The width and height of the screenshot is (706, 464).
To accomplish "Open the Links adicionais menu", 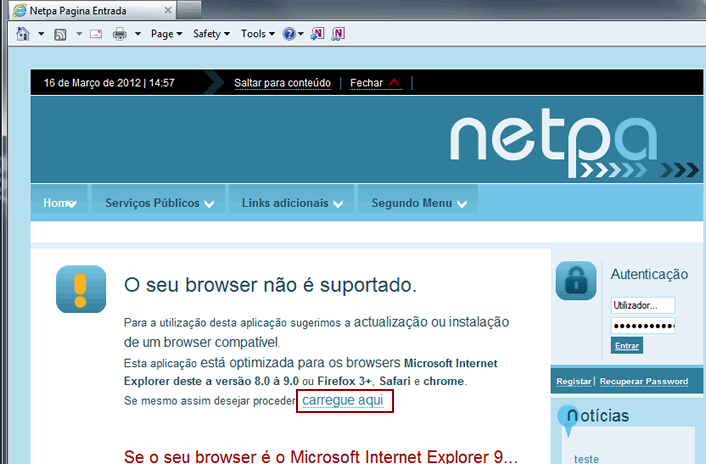I will tap(292, 203).
